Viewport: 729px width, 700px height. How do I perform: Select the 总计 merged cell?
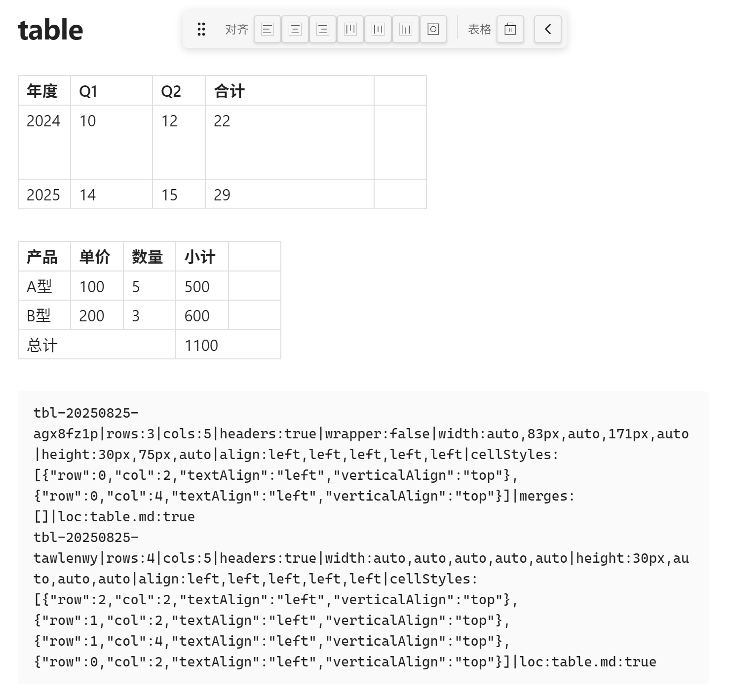97,345
